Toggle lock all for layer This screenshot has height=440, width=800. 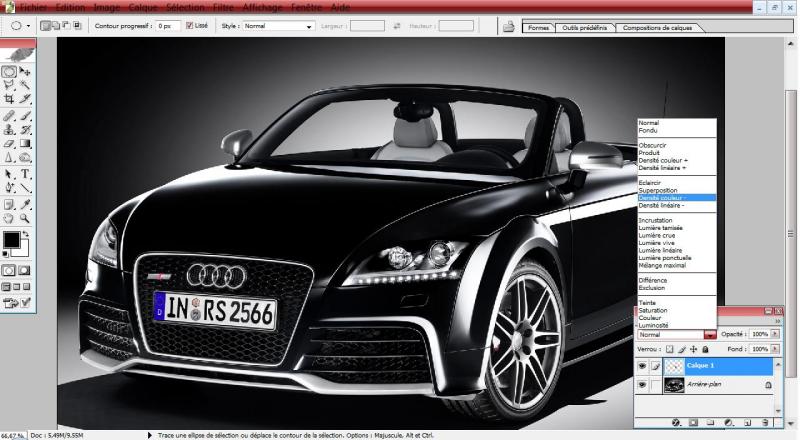click(705, 349)
